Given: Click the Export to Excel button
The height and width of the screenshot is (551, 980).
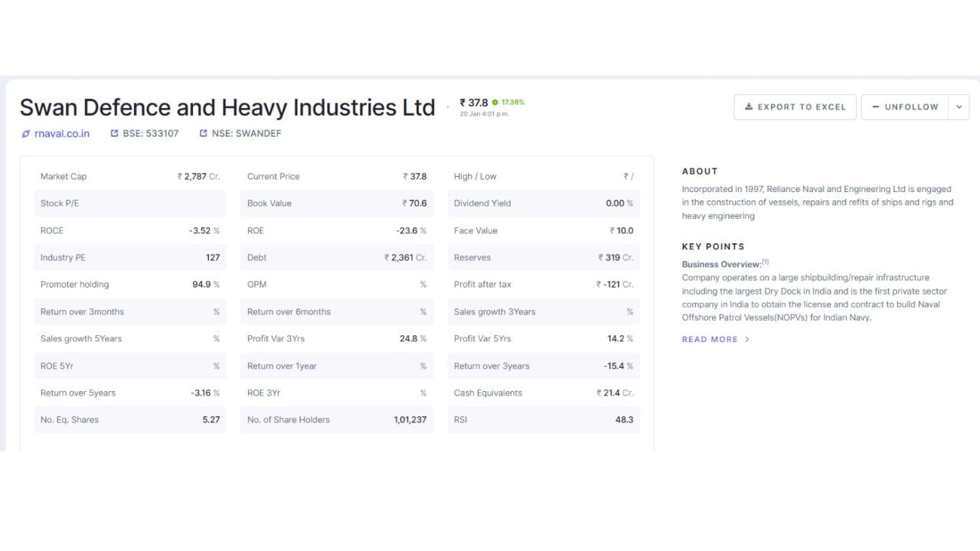Looking at the screenshot, I should 795,107.
